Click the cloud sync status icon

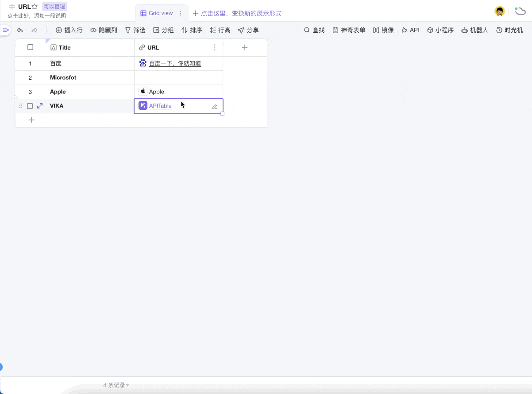(x=520, y=12)
